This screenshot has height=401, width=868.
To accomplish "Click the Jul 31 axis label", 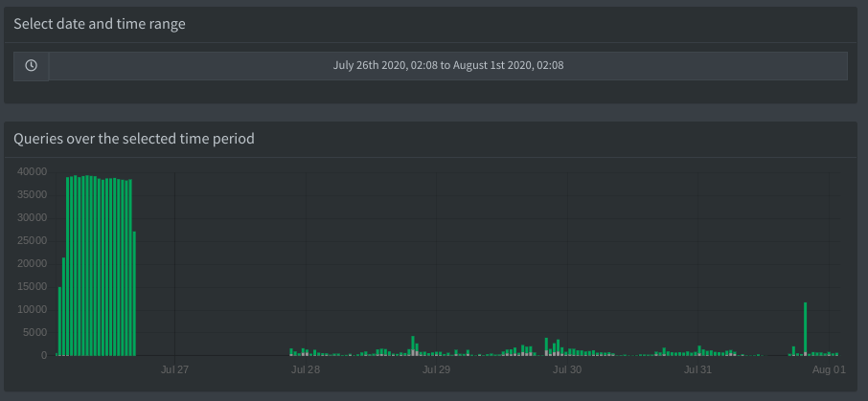I will (698, 370).
